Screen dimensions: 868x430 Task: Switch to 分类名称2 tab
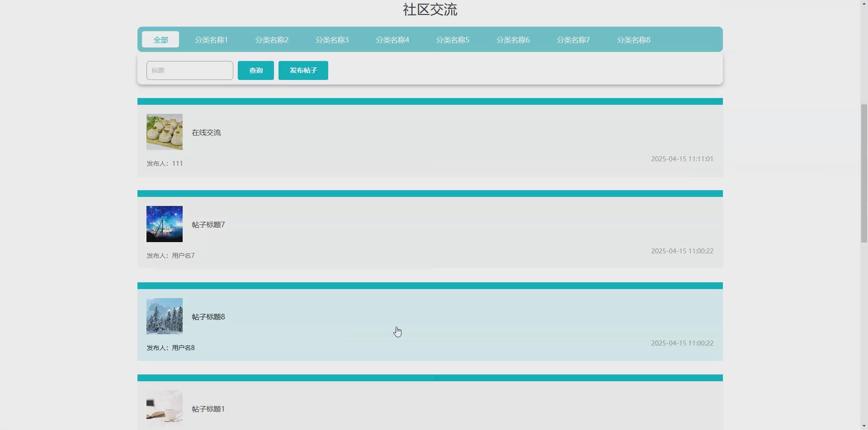pos(272,40)
